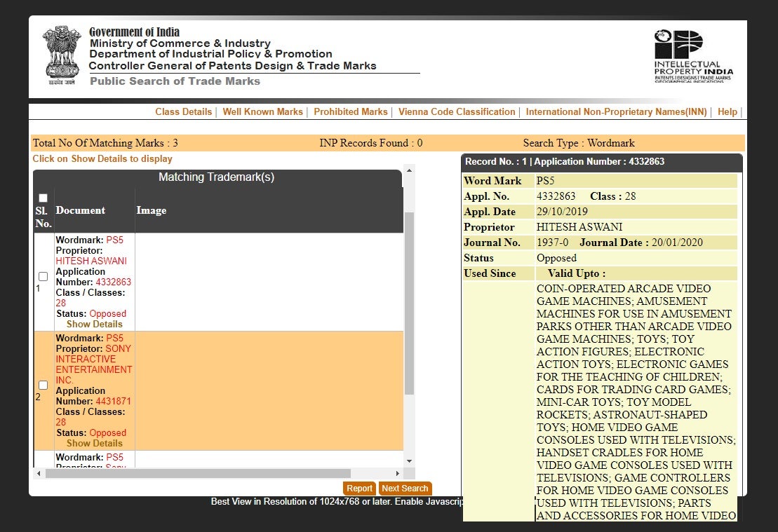Open the Help menu

pos(727,111)
